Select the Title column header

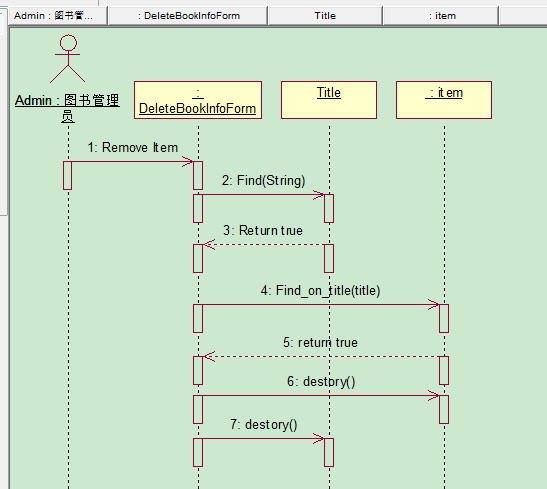(x=325, y=16)
